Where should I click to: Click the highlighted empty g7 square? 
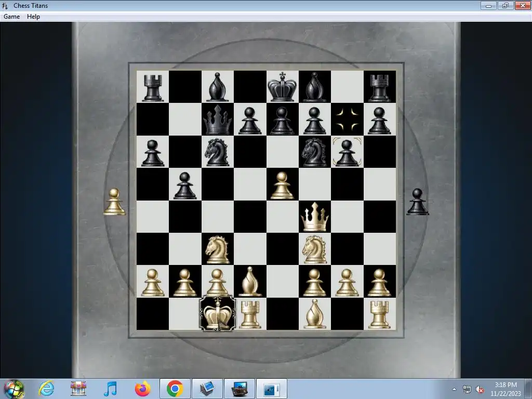click(x=347, y=119)
